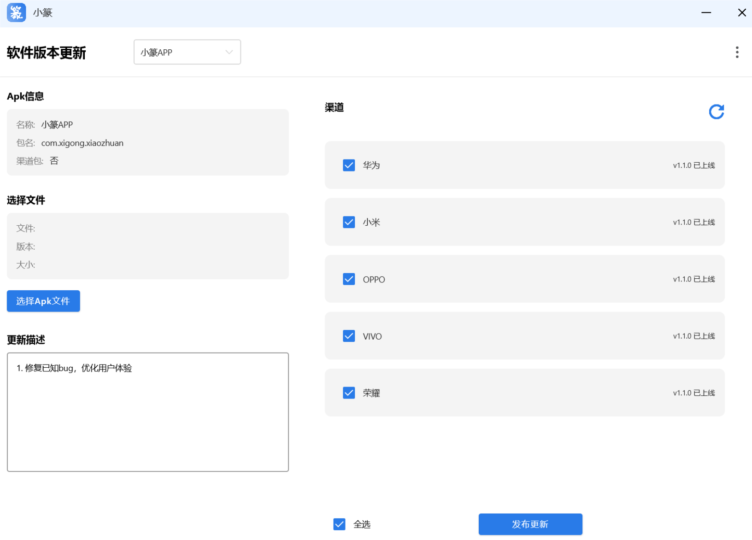Deselect the 荣耀 channel checkbox

[349, 393]
